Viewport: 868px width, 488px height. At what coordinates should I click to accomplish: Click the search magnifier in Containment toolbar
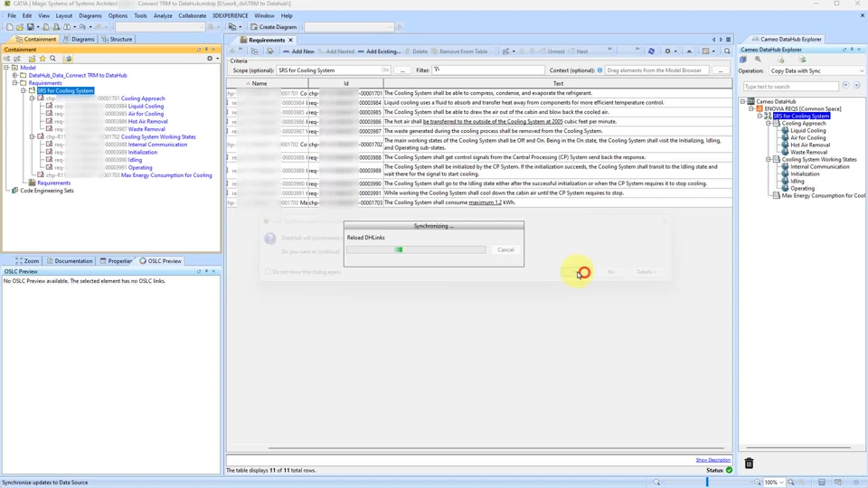pos(52,58)
